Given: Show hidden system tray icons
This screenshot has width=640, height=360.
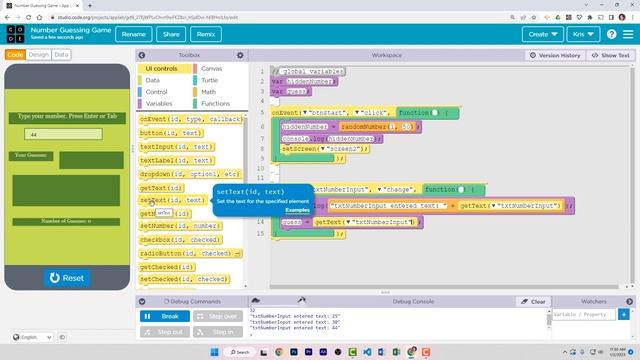Looking at the screenshot, I should point(565,352).
